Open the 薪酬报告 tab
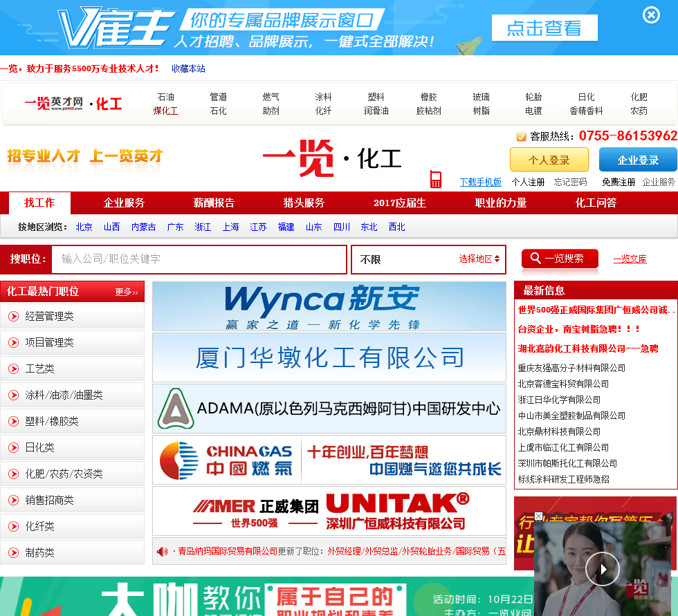The width and height of the screenshot is (678, 616). (214, 203)
